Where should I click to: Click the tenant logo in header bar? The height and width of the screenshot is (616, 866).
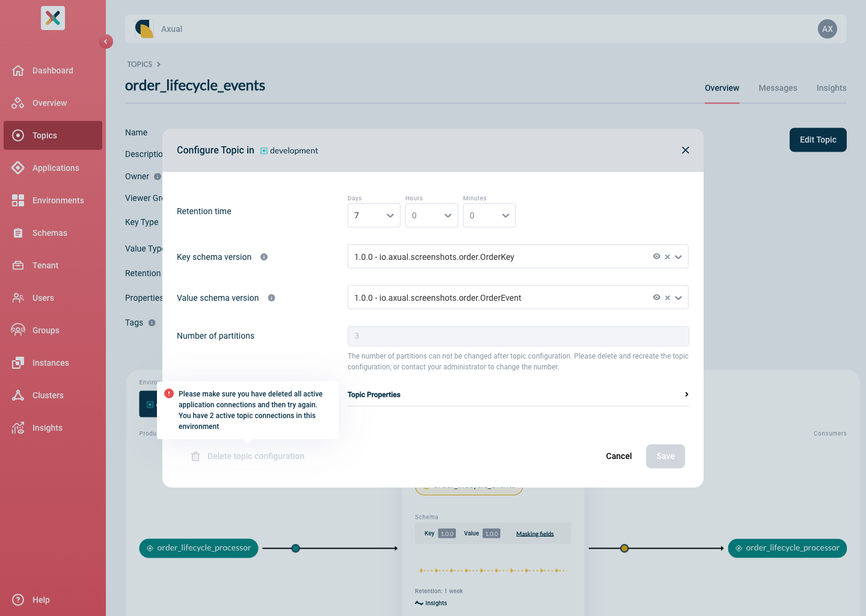pos(144,29)
